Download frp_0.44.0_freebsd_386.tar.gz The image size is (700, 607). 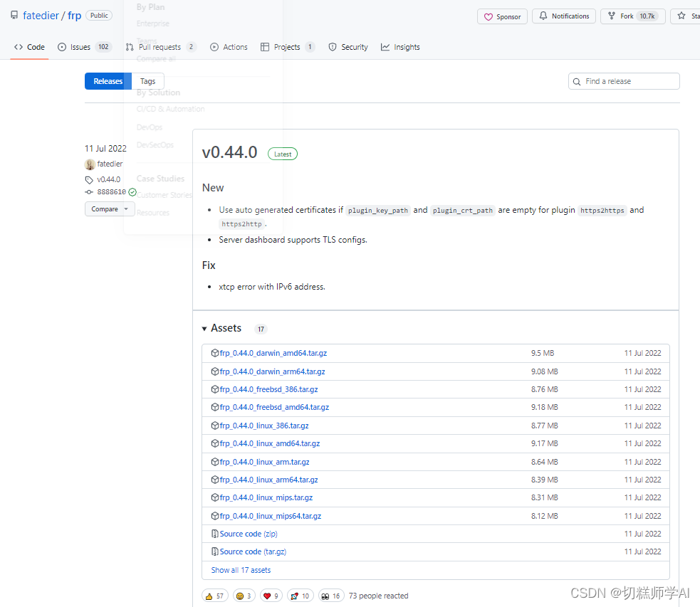point(268,389)
